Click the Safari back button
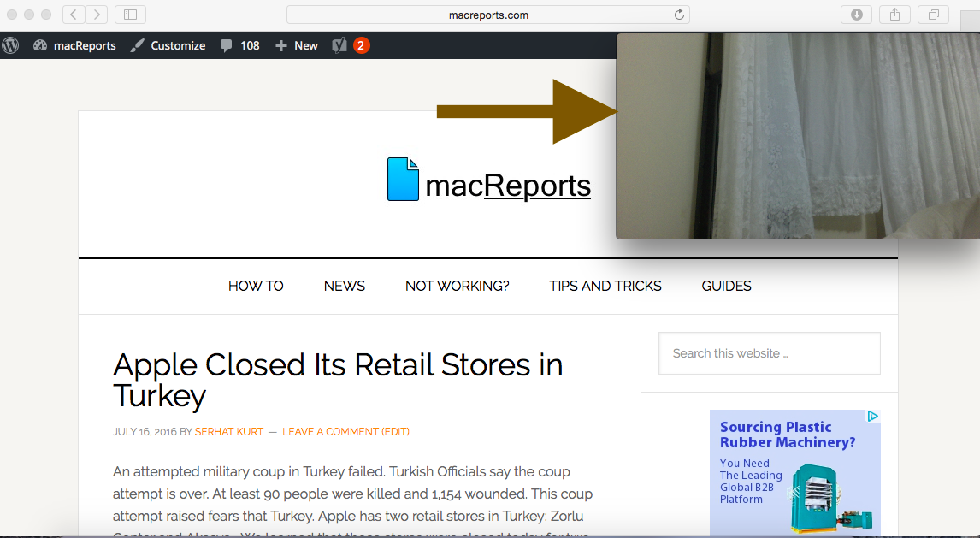980x538 pixels. coord(74,15)
